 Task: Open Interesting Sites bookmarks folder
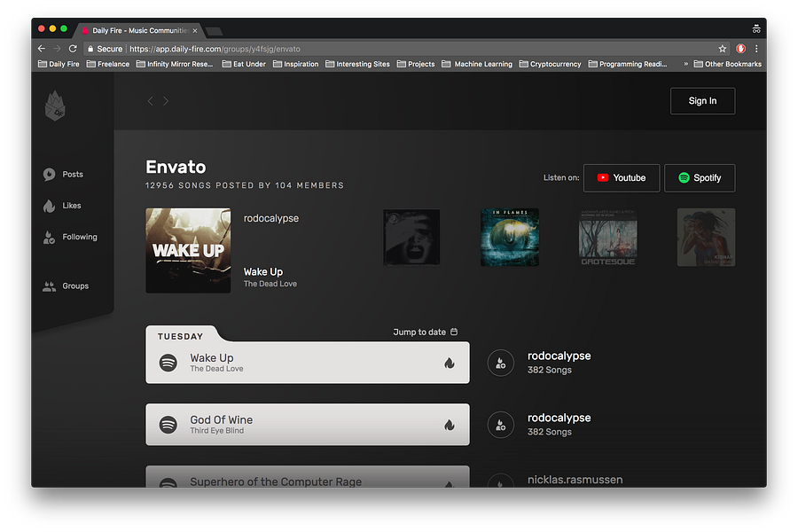357,64
